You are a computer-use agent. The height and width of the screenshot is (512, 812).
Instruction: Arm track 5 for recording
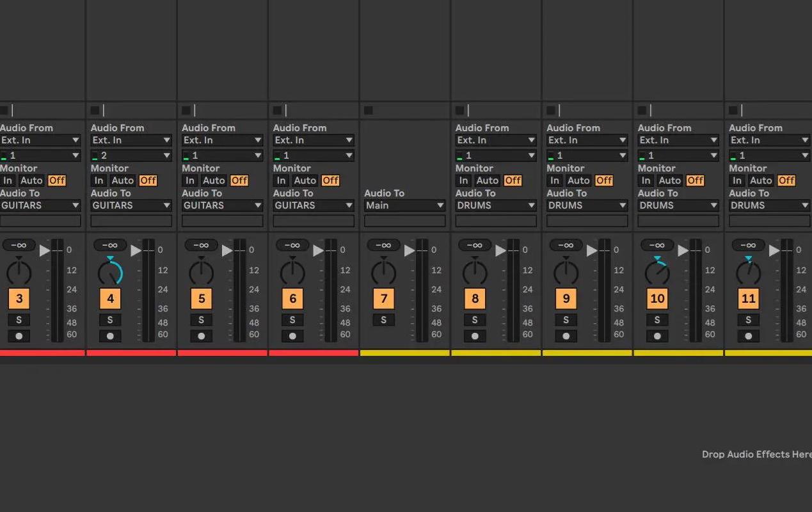coord(202,336)
